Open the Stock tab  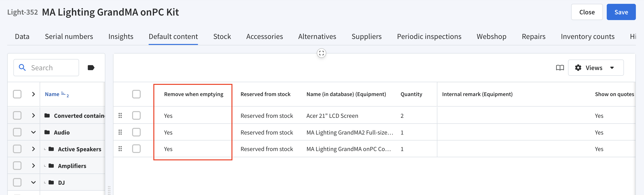point(222,37)
